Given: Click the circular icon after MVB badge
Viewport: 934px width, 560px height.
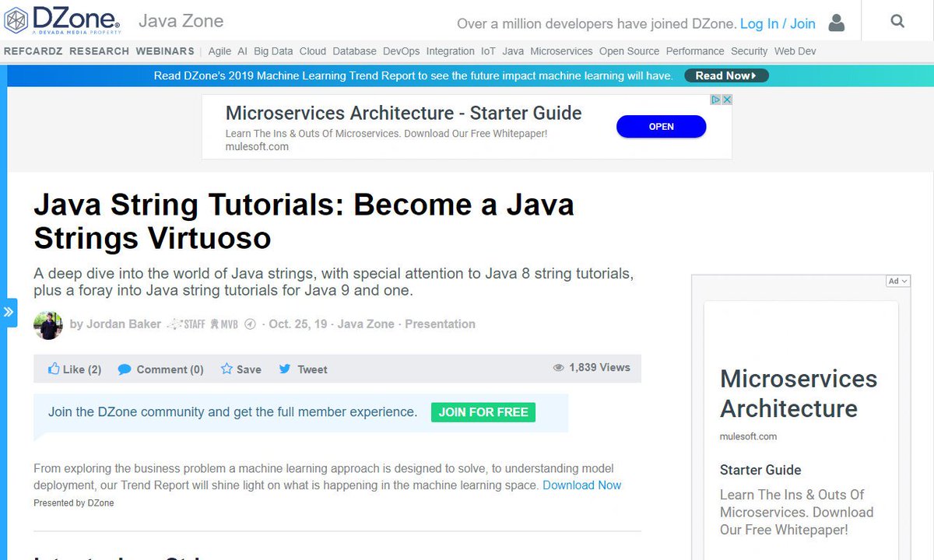Looking at the screenshot, I should coord(251,324).
